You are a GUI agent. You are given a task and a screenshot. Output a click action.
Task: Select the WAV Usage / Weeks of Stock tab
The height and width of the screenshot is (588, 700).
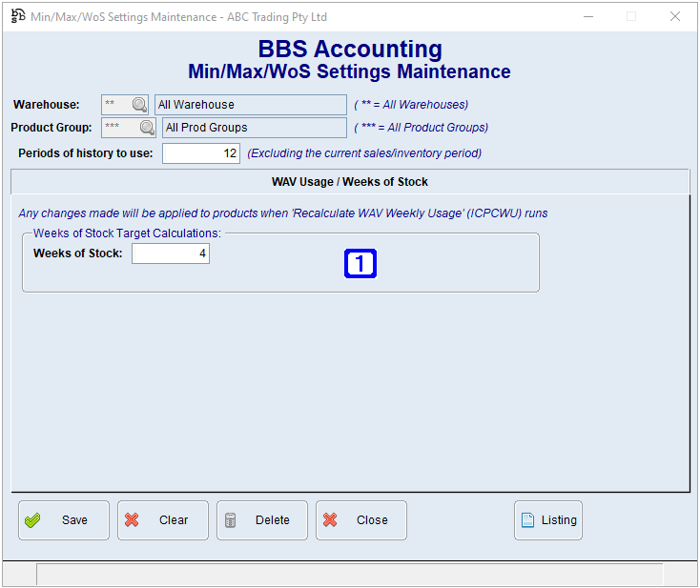point(350,181)
